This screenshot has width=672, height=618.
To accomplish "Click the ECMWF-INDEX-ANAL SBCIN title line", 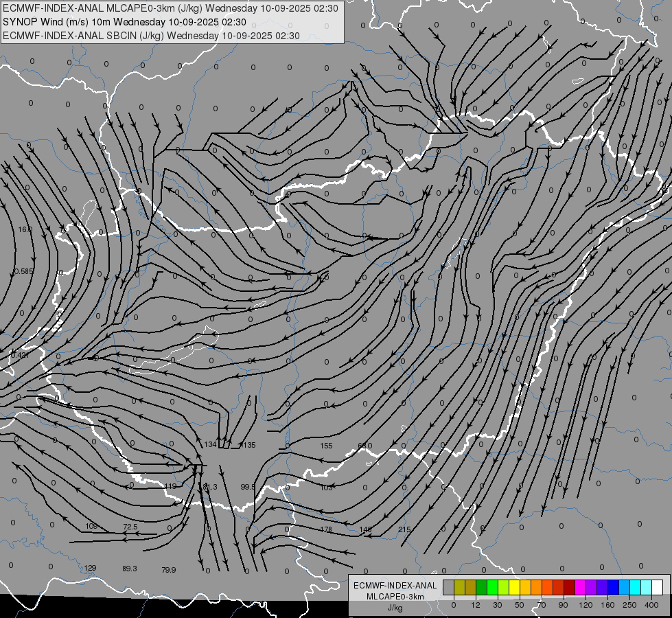I will (151, 36).
